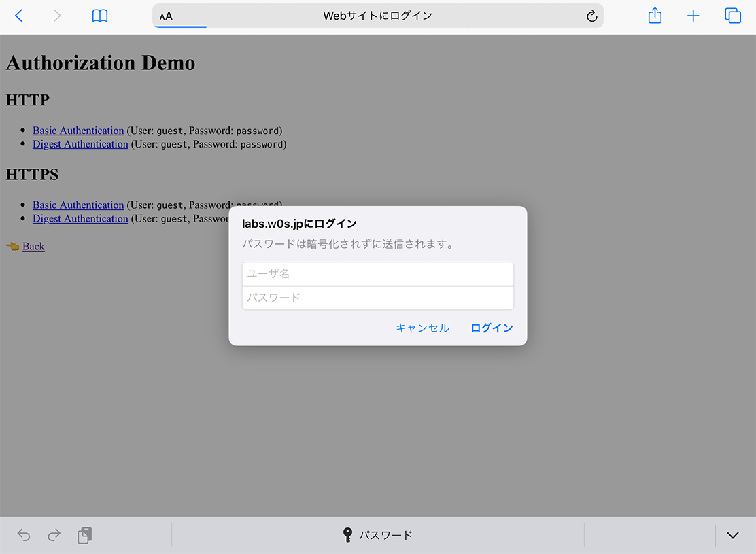Open the bookmarks book icon

tap(100, 16)
